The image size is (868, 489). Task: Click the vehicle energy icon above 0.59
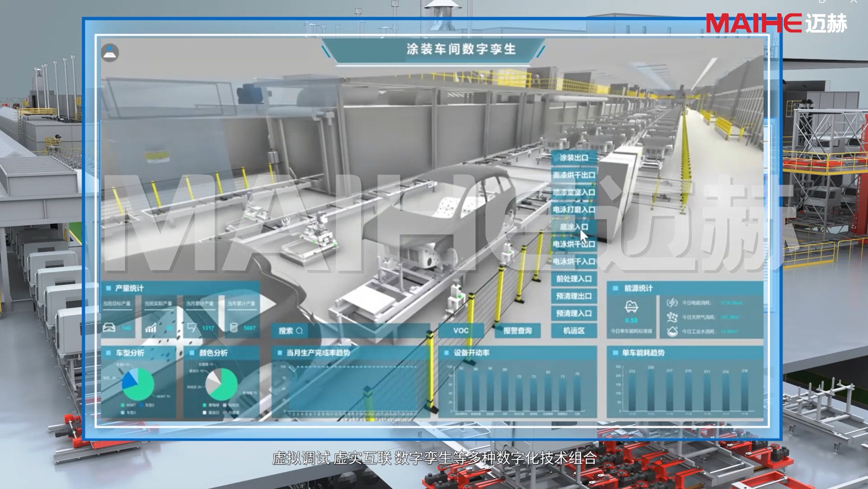click(x=631, y=306)
